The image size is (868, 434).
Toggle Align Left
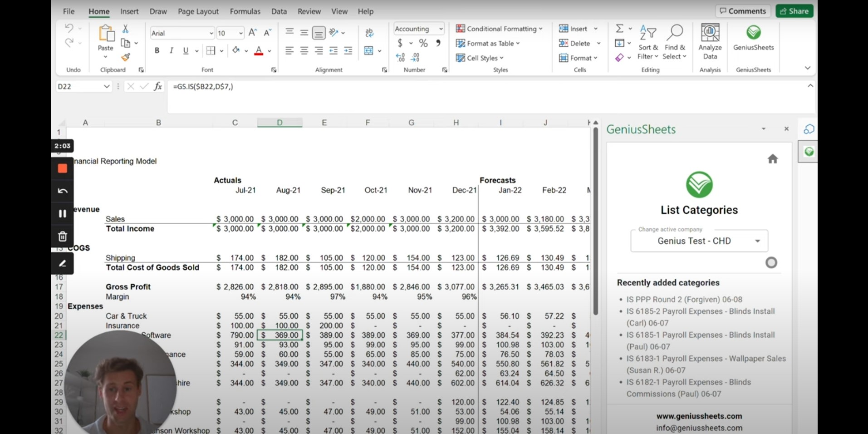coord(289,50)
